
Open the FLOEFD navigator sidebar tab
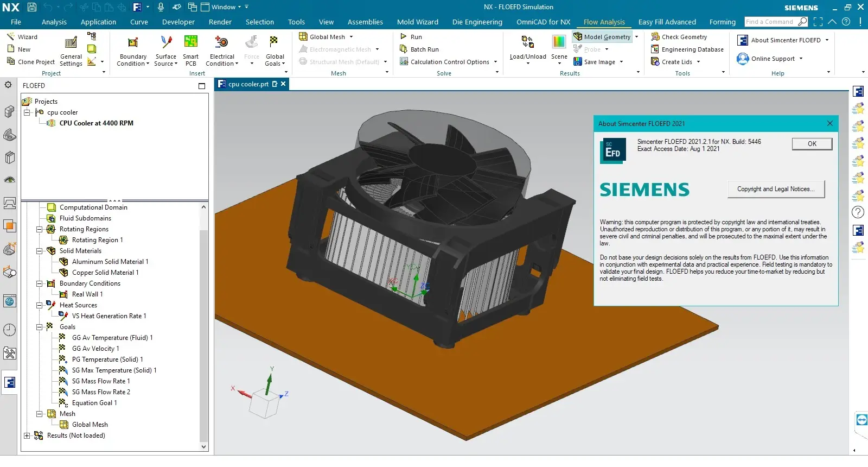pos(9,382)
